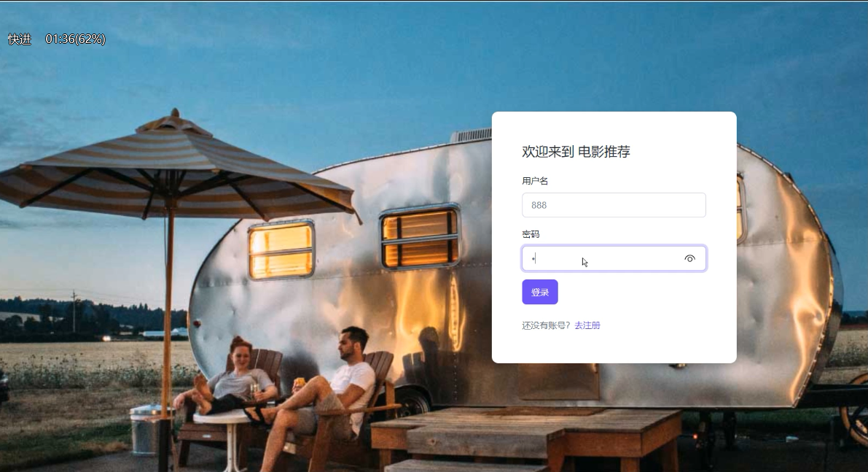This screenshot has height=472, width=868.
Task: Open the 去注册 registration link
Action: pyautogui.click(x=587, y=325)
